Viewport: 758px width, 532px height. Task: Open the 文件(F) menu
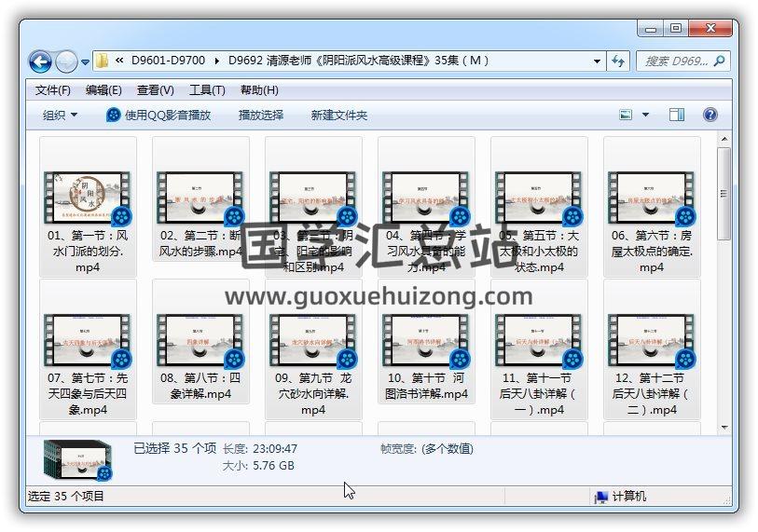click(x=53, y=90)
